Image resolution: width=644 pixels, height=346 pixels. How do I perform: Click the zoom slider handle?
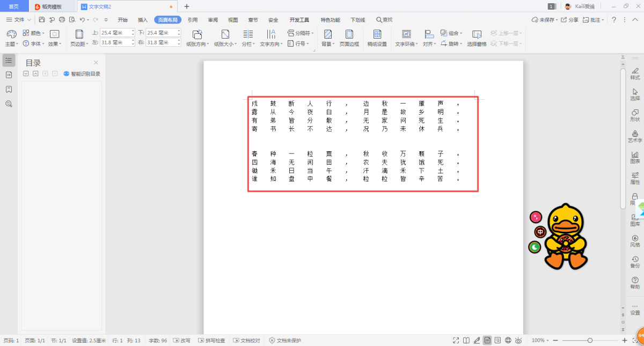pos(590,341)
